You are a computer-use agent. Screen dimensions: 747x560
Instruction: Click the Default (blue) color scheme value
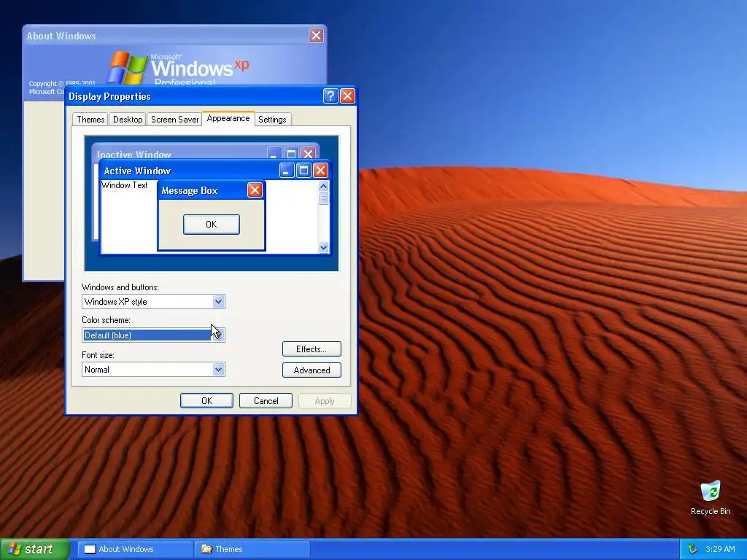pos(147,335)
